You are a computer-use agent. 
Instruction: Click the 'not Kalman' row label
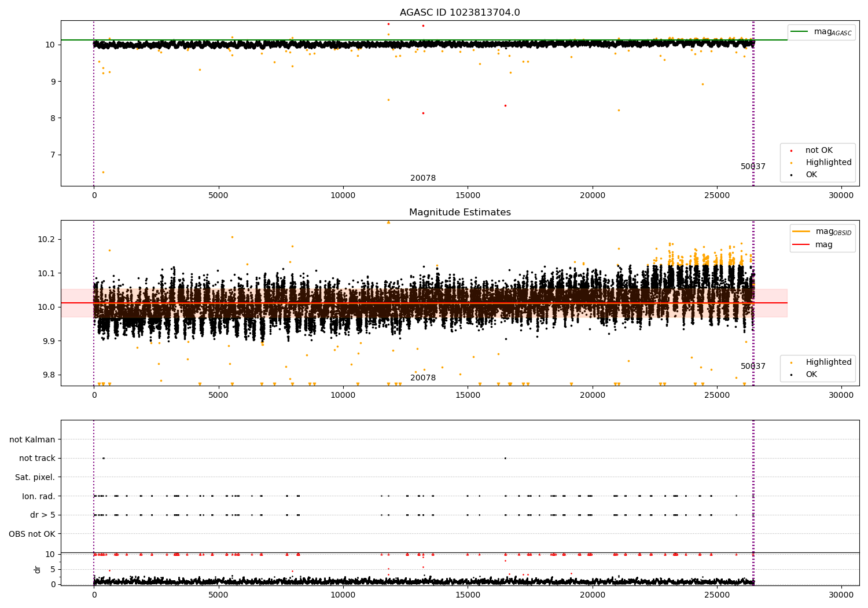coord(32,440)
